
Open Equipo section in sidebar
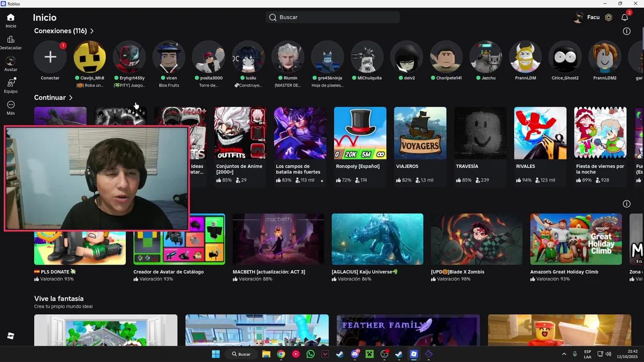click(11, 82)
